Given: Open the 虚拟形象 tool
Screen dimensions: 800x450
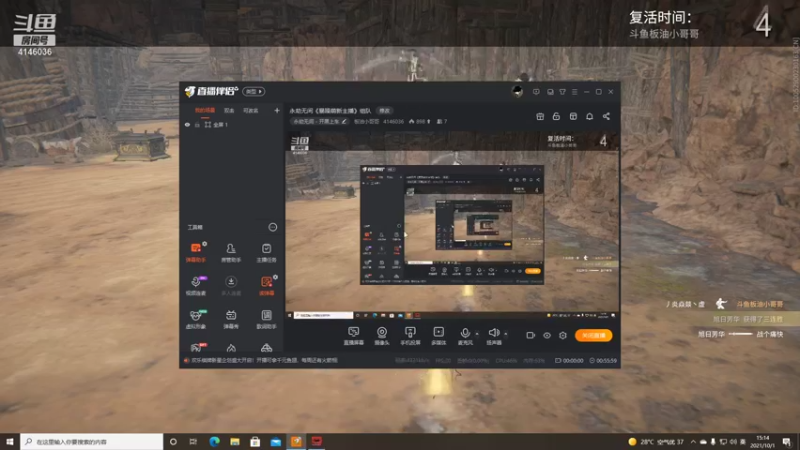Looking at the screenshot, I should [x=195, y=319].
